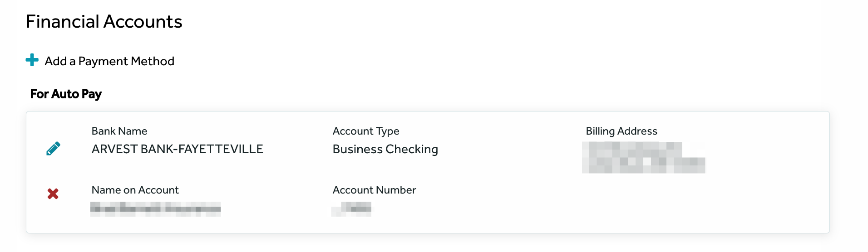Delete the account using the red X

click(x=53, y=194)
